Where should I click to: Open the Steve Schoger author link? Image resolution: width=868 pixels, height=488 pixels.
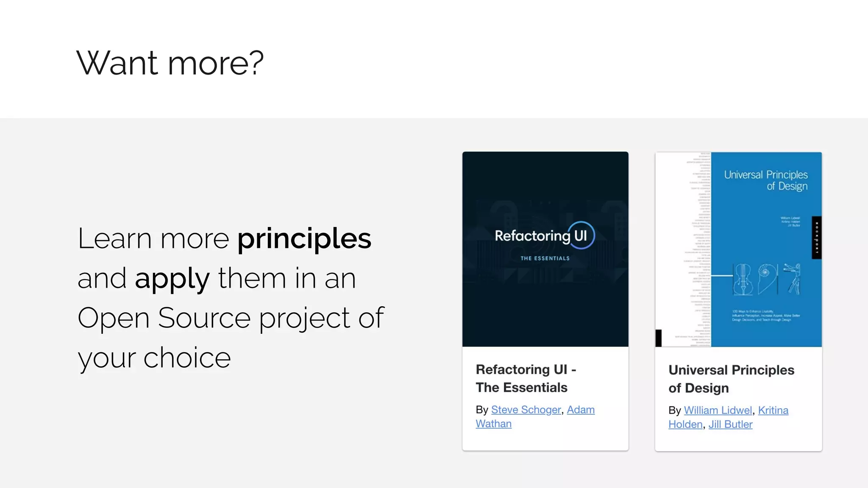click(526, 410)
